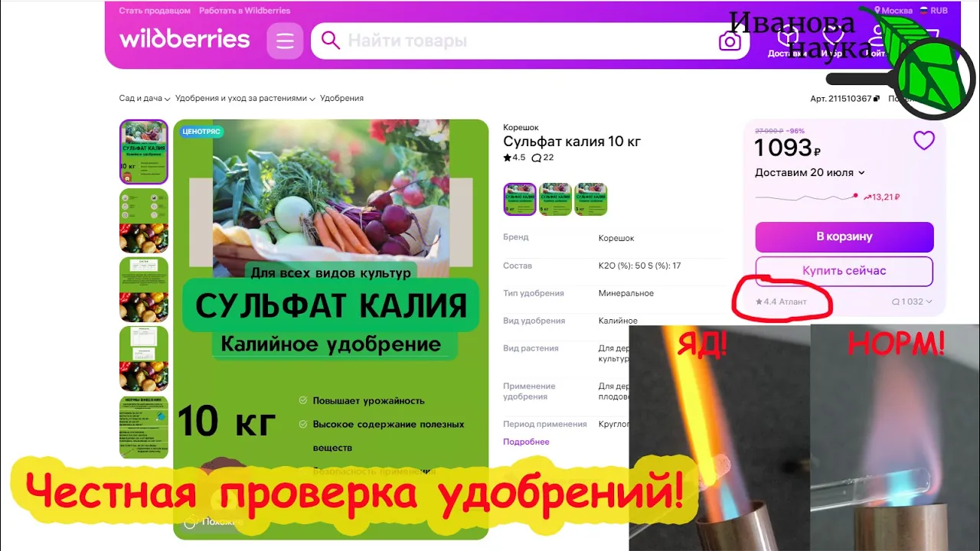Open the camera photo search icon

point(730,41)
